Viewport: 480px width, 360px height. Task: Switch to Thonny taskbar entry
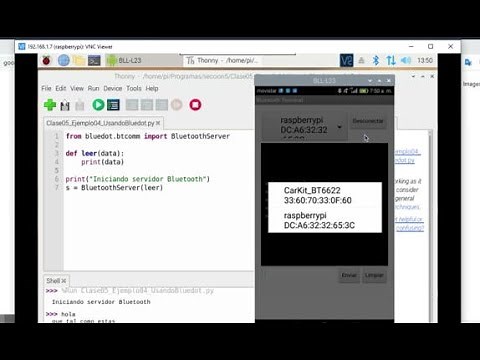tap(222, 60)
